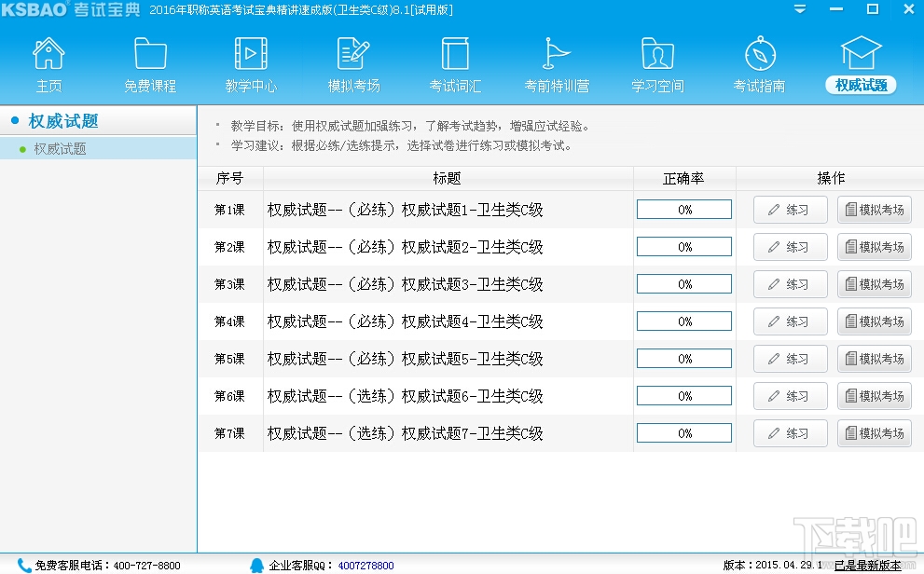Viewport: 924px width, 574px height.
Task: Click the QQ penguin icon in status bar
Action: point(257,566)
